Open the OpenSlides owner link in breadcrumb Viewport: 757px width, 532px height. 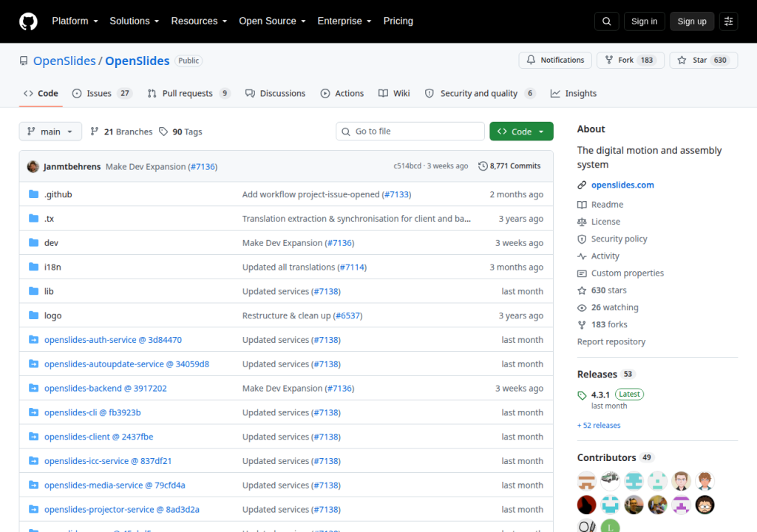tap(64, 61)
